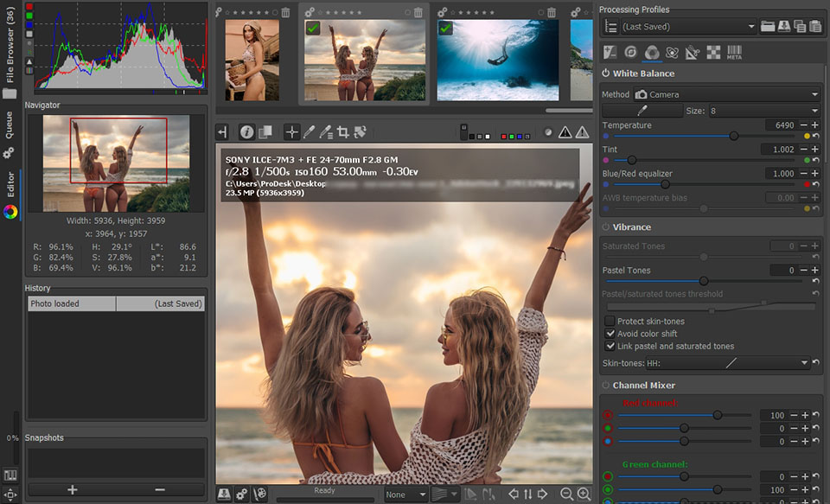Toggle the image info overlay button
This screenshot has height=504, width=830.
coord(246,131)
